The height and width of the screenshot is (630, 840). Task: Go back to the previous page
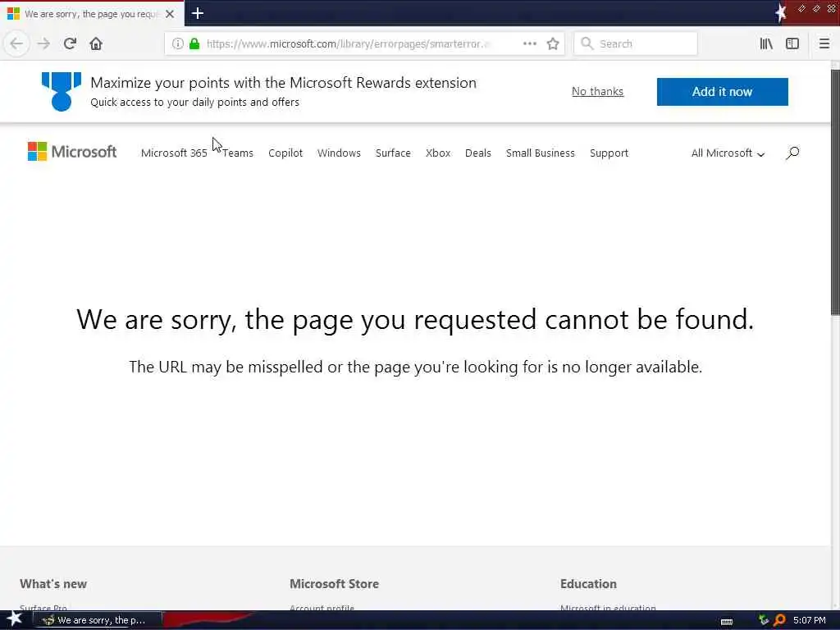[x=16, y=43]
